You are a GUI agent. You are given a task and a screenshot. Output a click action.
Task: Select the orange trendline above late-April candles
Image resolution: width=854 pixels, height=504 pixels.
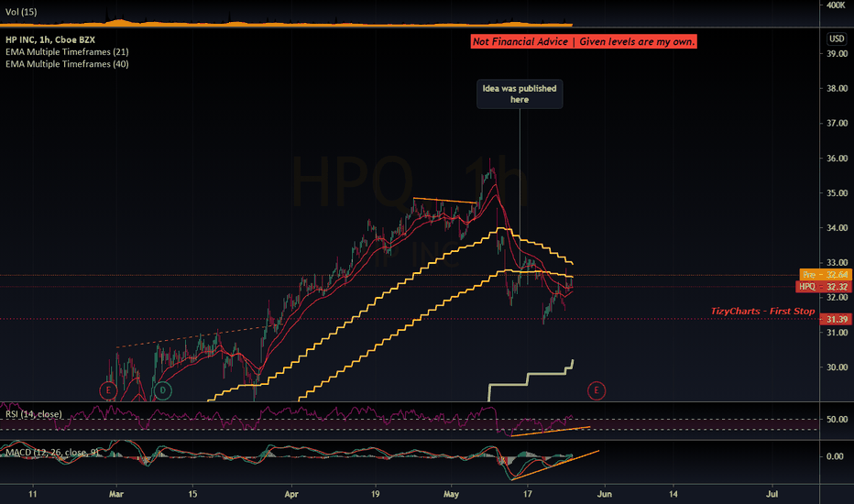coord(445,201)
